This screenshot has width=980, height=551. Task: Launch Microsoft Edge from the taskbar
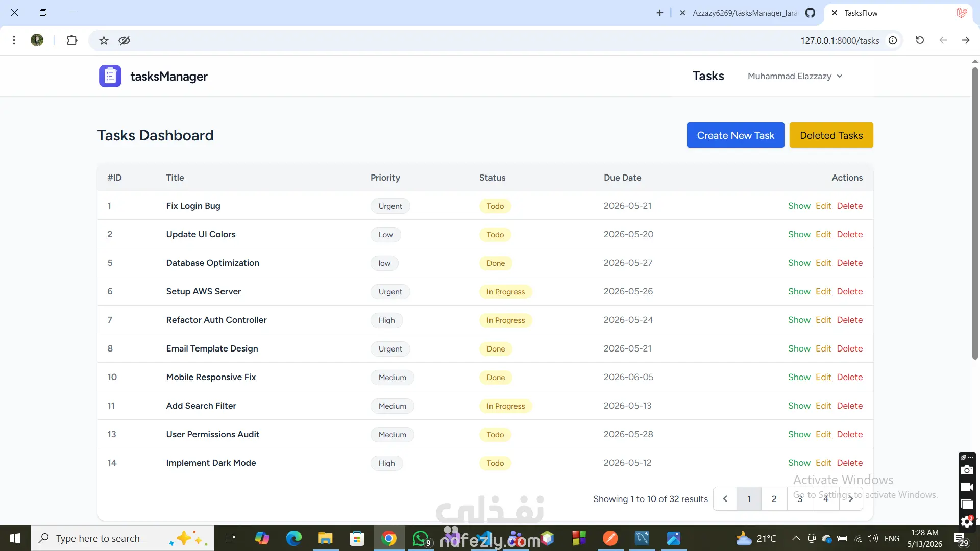point(293,538)
